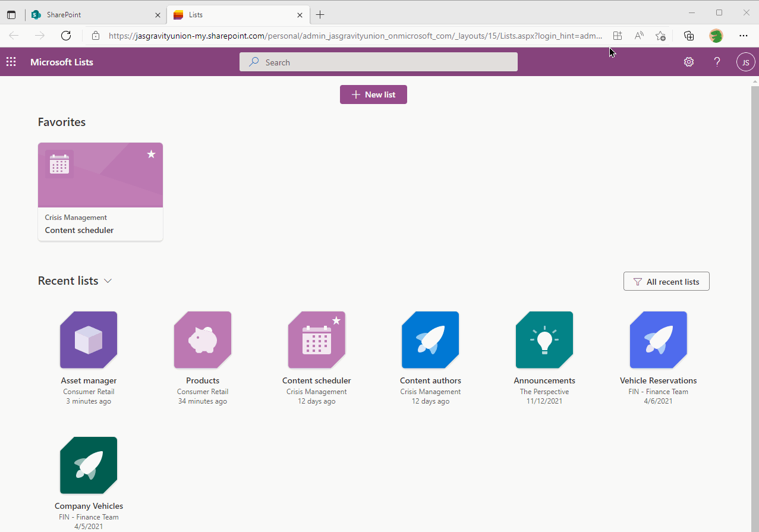Go back with the browser back arrow
The height and width of the screenshot is (532, 759).
(x=14, y=36)
